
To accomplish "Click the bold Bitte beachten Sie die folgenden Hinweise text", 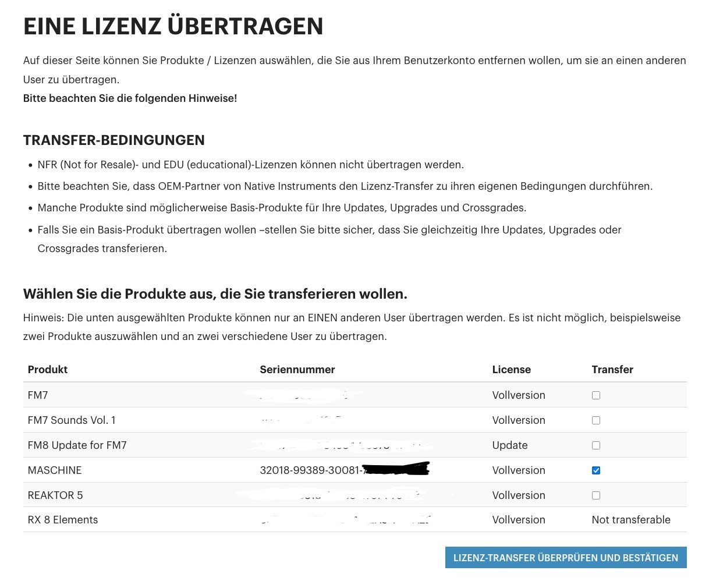I will point(130,98).
